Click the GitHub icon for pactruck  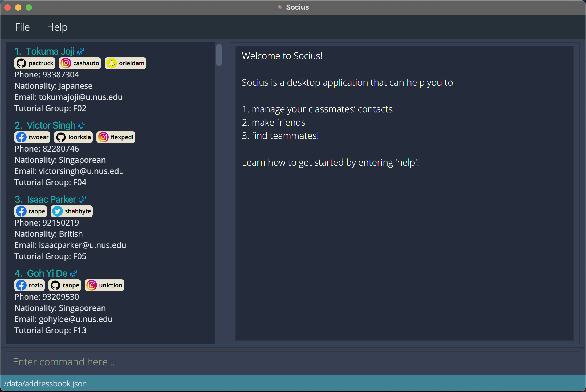pos(21,63)
